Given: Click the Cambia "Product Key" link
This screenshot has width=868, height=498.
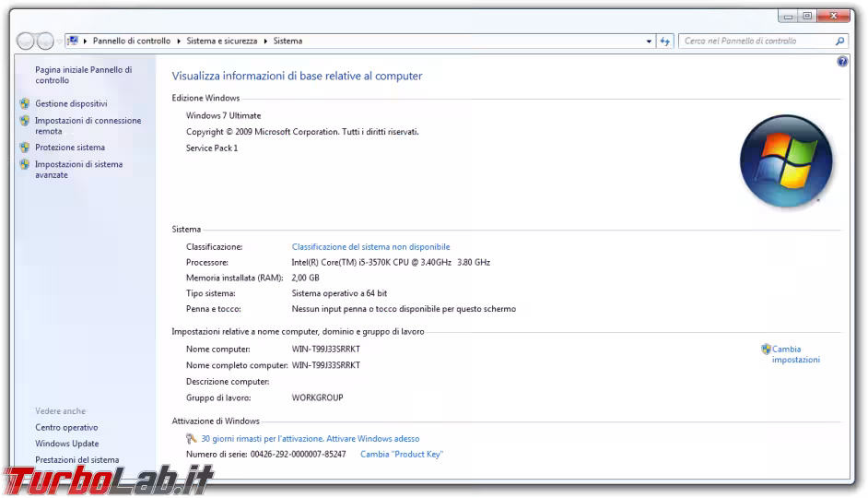Looking at the screenshot, I should point(402,455).
